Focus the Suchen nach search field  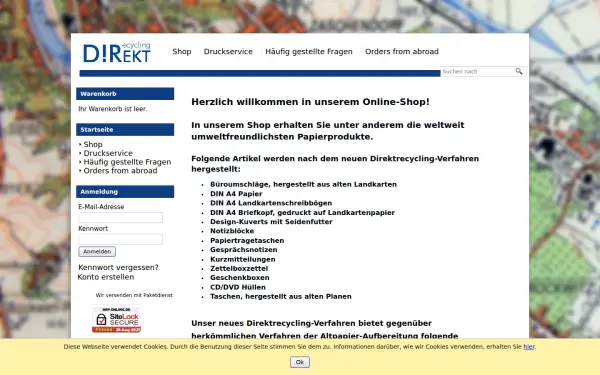tap(478, 71)
